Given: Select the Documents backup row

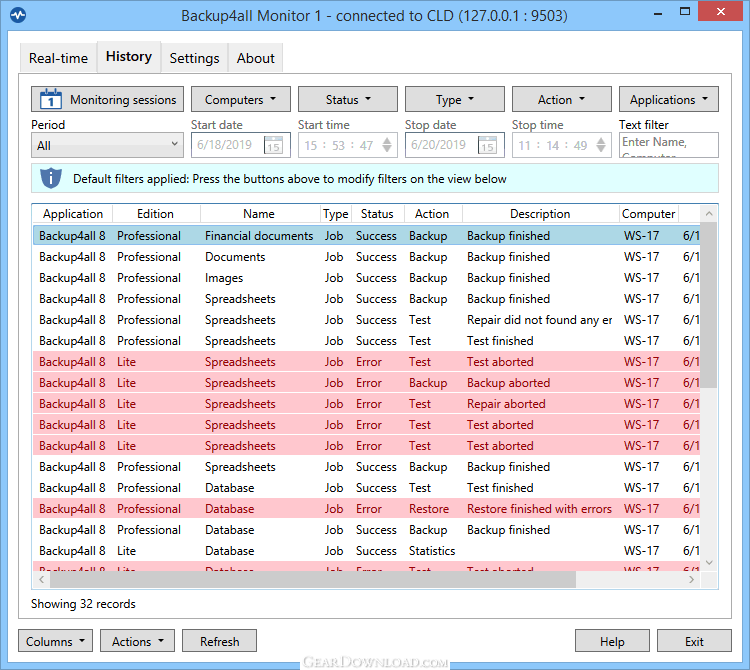Looking at the screenshot, I should coord(367,257).
